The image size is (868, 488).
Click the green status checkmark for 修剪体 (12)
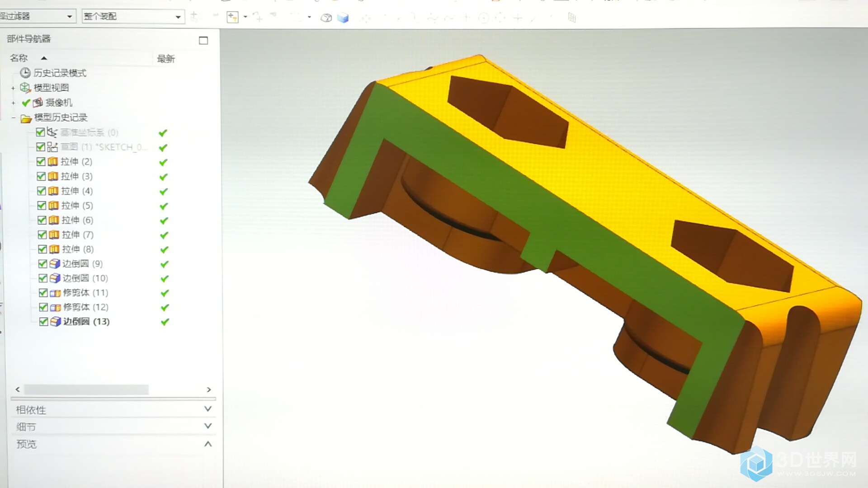[x=165, y=307]
